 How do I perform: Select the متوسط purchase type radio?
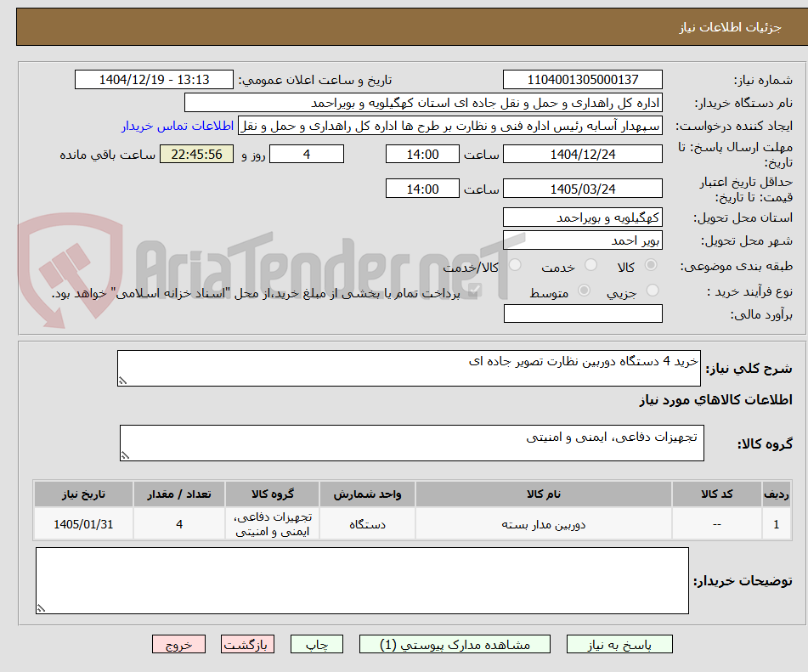pos(584,291)
